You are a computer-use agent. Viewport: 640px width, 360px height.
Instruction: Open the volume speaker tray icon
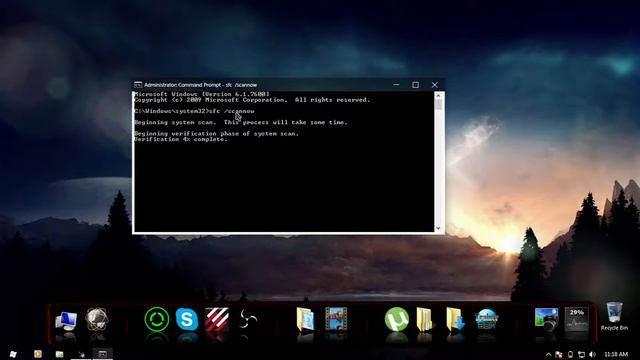coord(593,354)
